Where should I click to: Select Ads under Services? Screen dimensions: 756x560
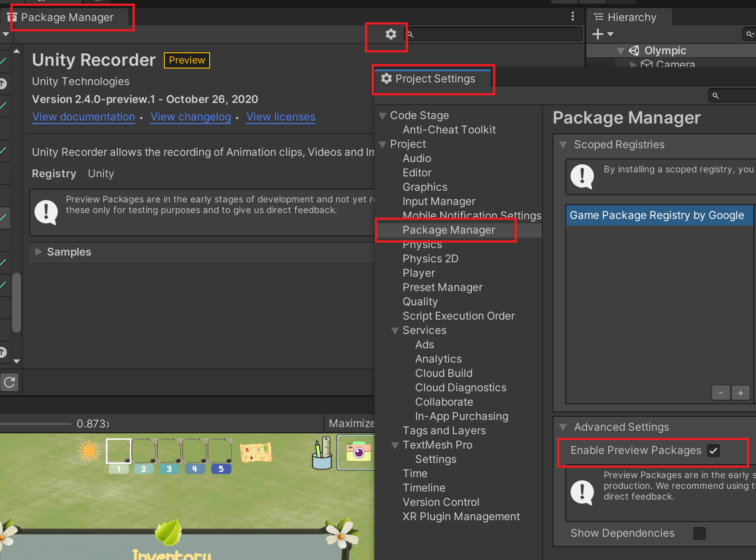(425, 345)
